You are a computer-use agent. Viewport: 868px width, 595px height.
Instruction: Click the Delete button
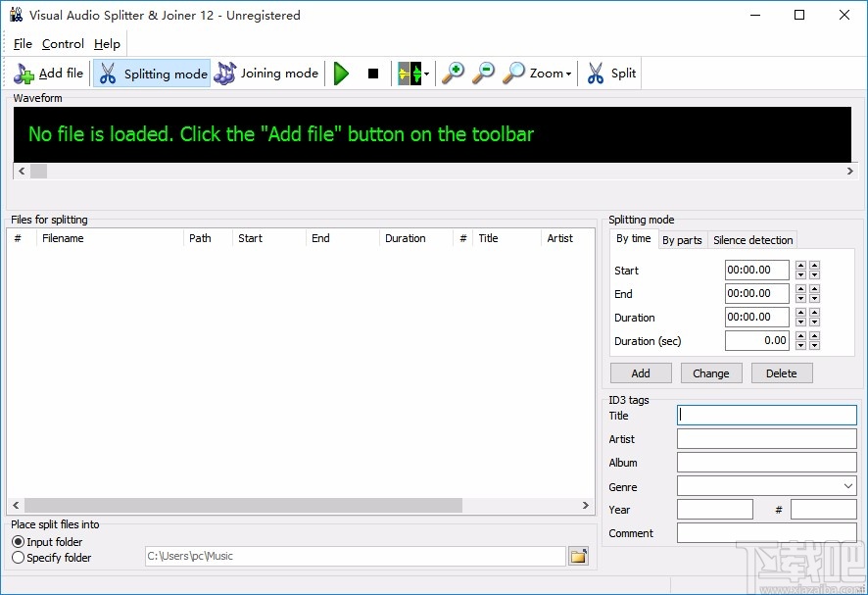pos(782,373)
